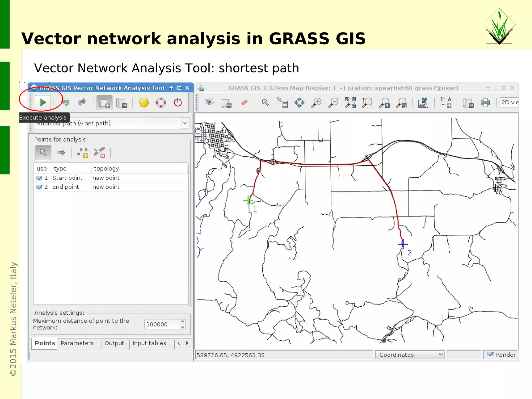
Task: Toggle show analysis result layer icon
Action: coord(104,103)
